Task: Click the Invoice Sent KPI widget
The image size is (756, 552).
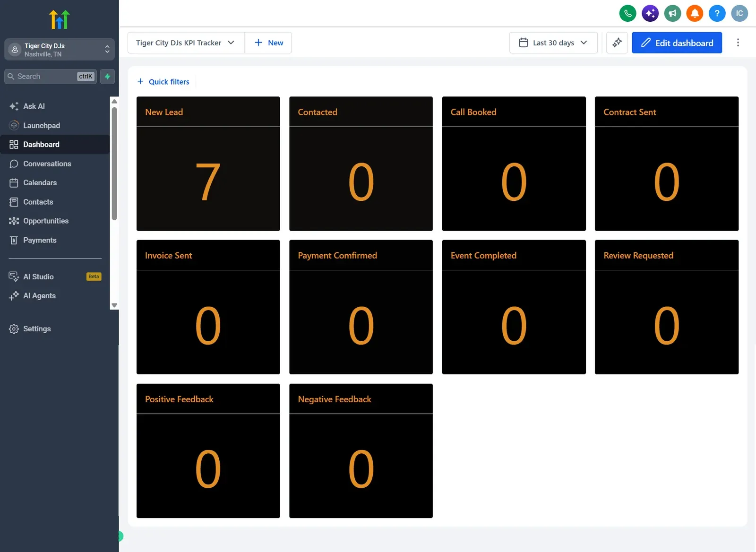Action: pyautogui.click(x=208, y=307)
